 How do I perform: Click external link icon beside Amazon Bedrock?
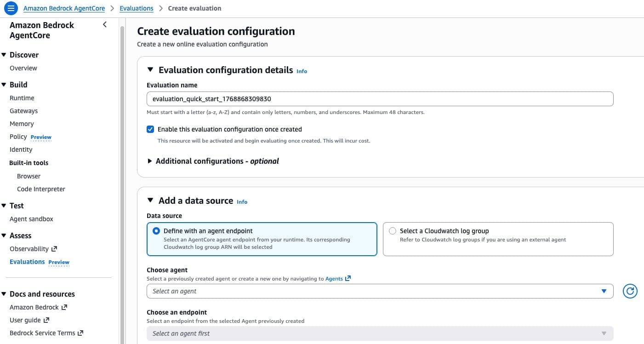click(x=64, y=307)
